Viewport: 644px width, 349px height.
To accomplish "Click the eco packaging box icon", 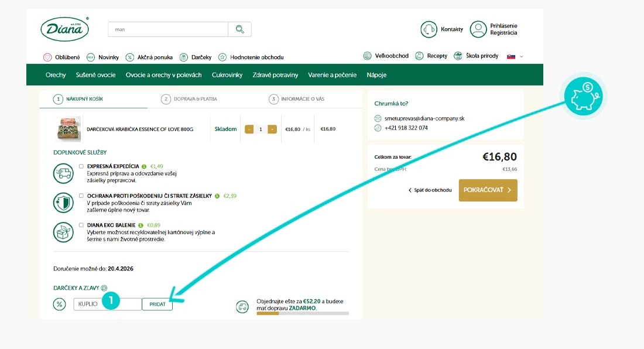I will click(x=63, y=232).
